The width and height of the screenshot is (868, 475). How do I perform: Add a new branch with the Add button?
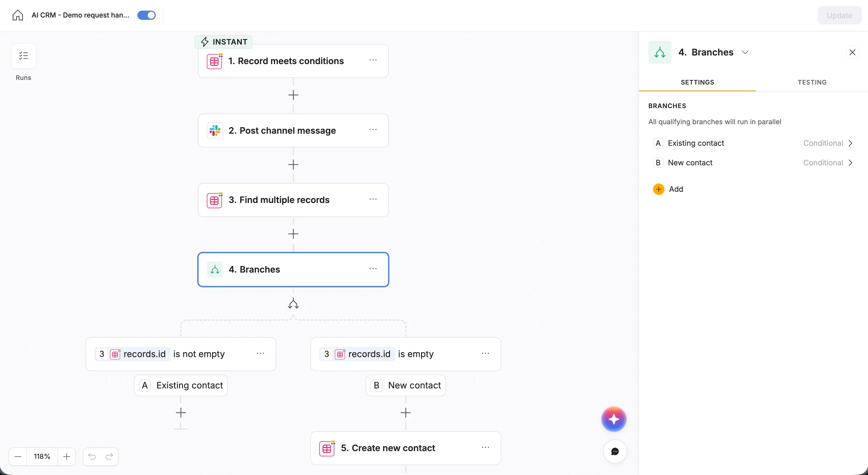(669, 189)
